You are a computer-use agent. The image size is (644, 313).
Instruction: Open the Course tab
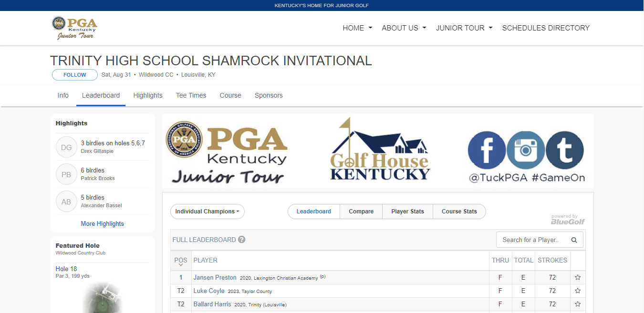tap(230, 95)
